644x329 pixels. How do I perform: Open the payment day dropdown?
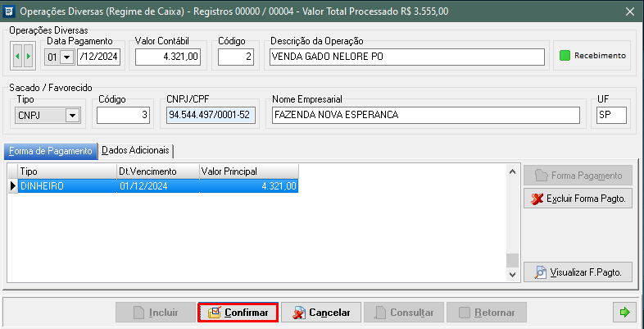[66, 57]
